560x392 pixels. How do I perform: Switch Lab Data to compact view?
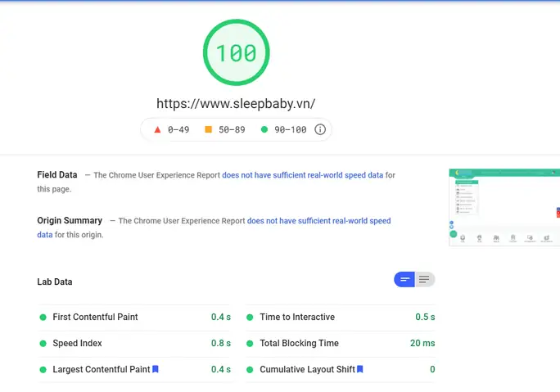click(404, 279)
